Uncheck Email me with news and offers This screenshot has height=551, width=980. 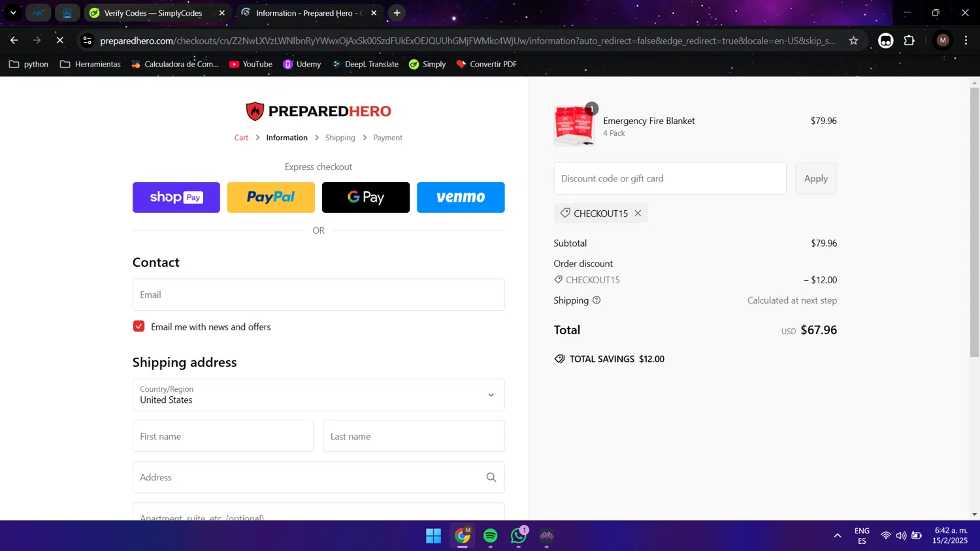139,326
